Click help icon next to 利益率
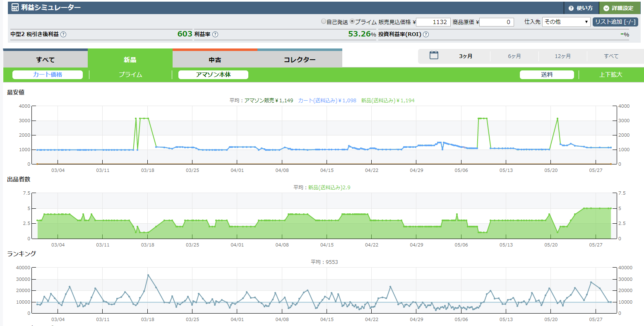Image resolution: width=644 pixels, height=326 pixels. click(x=215, y=34)
